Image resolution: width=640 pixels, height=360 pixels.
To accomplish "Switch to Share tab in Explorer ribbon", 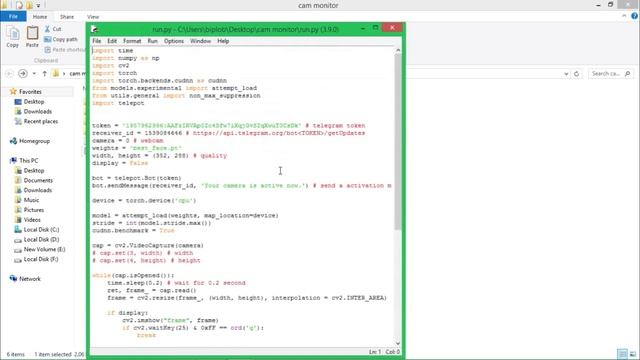I will pos(67,17).
